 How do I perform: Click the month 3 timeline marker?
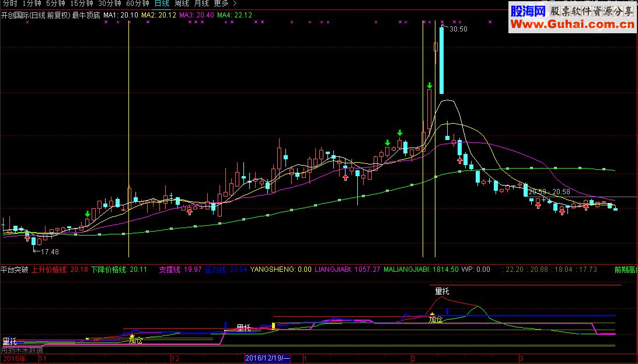click(x=521, y=359)
